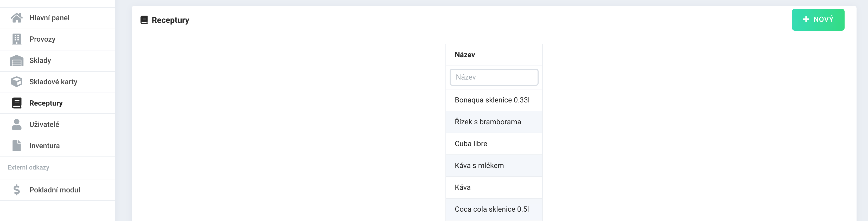Open the Sklady section

58,61
